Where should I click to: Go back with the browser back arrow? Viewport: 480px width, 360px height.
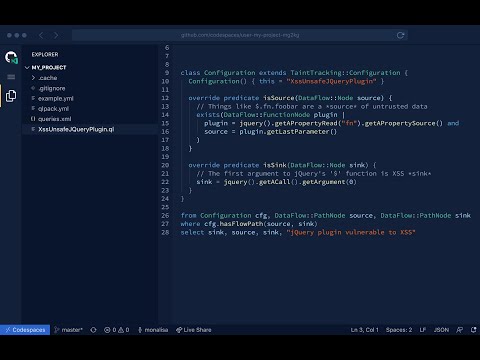click(41, 35)
